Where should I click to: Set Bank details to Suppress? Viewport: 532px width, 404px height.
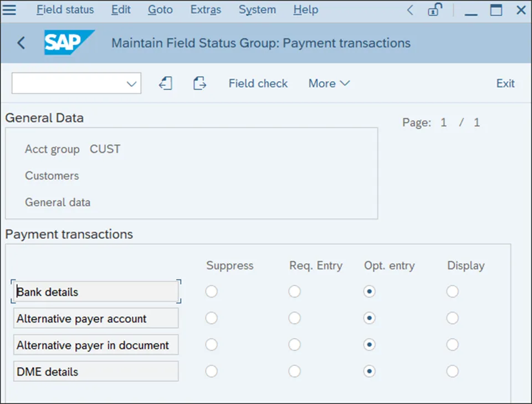coord(211,292)
